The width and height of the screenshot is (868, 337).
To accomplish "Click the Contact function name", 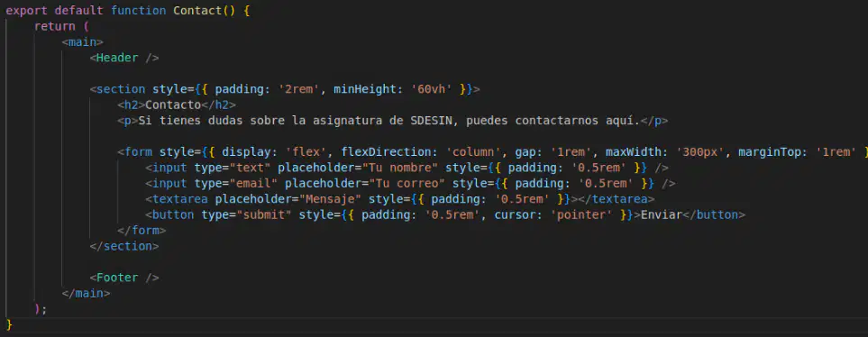I will [x=197, y=11].
